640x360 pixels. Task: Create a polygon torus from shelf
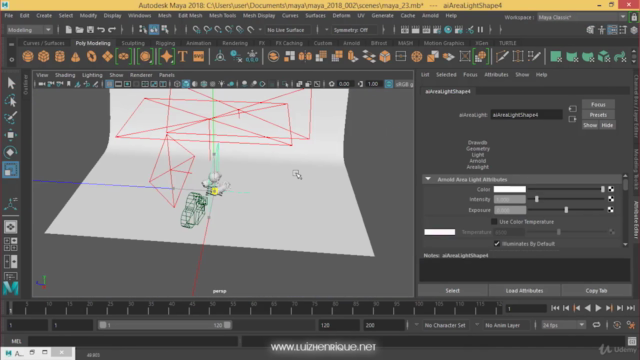tap(91, 56)
